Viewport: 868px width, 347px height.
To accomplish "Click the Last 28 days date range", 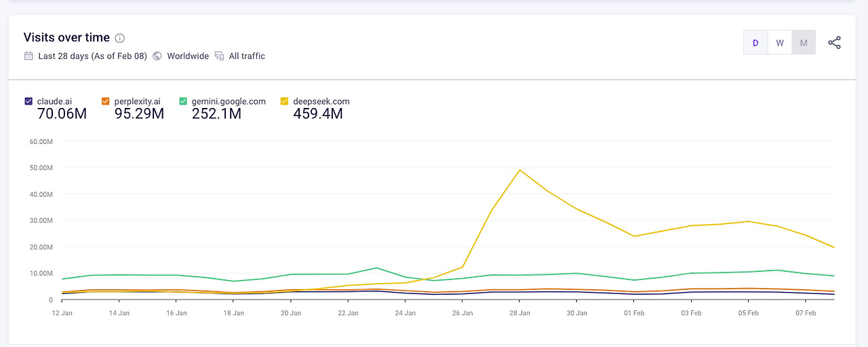I will (x=93, y=56).
